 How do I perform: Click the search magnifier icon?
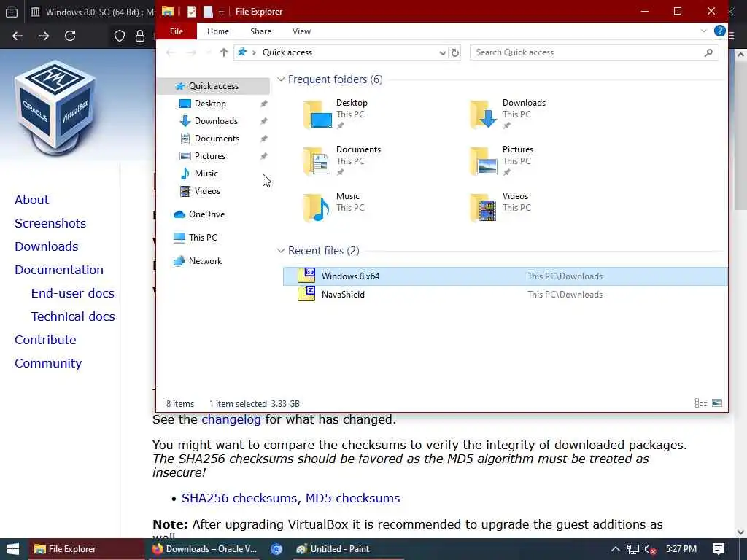pyautogui.click(x=708, y=52)
